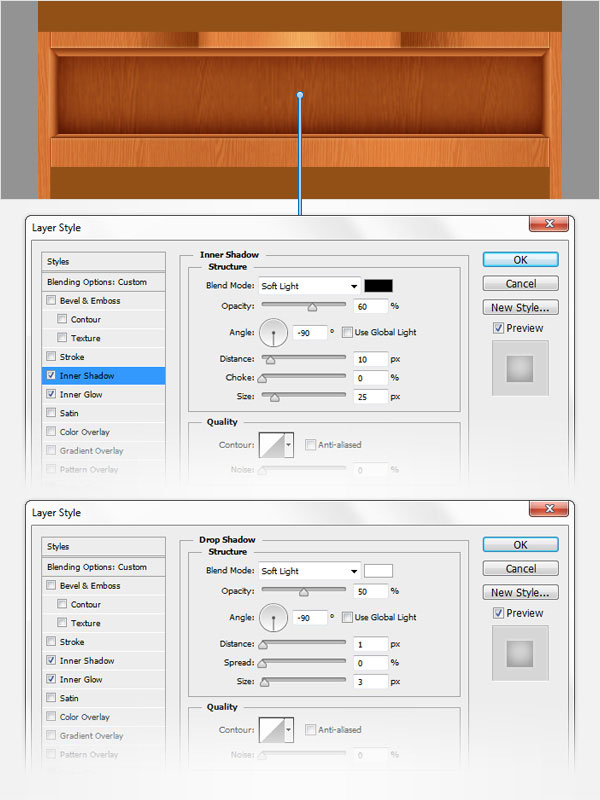Select Blending Options: Custom in Drop Shadow dialog
The image size is (600, 800).
pyautogui.click(x=104, y=567)
